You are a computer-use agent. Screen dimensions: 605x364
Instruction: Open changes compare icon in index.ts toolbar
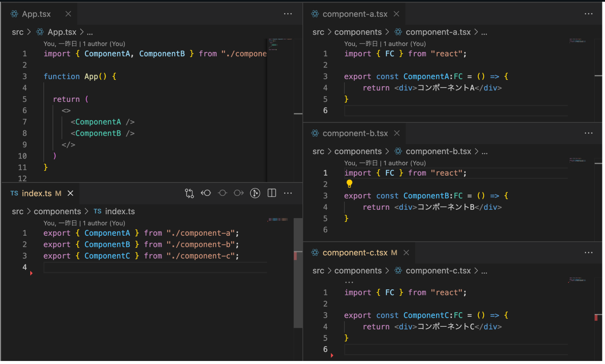tap(189, 193)
